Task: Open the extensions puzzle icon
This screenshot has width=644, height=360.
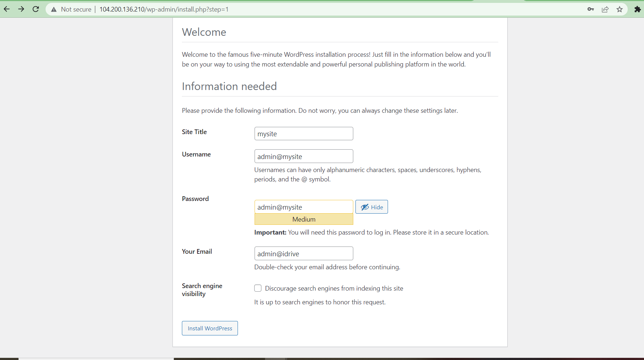Action: [x=637, y=9]
